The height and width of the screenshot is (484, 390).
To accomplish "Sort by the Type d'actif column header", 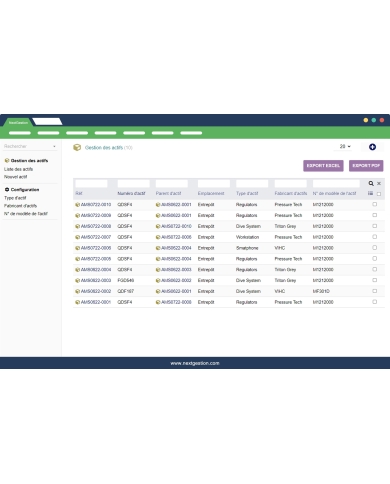I will 247,193.
